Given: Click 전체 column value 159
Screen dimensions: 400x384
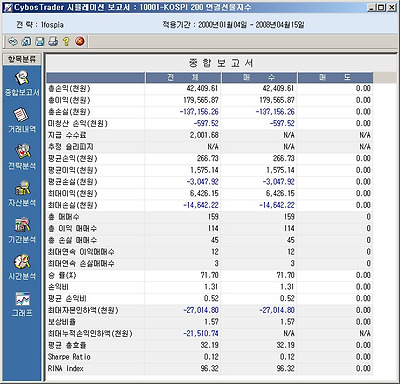Looking at the screenshot, I should point(213,217).
